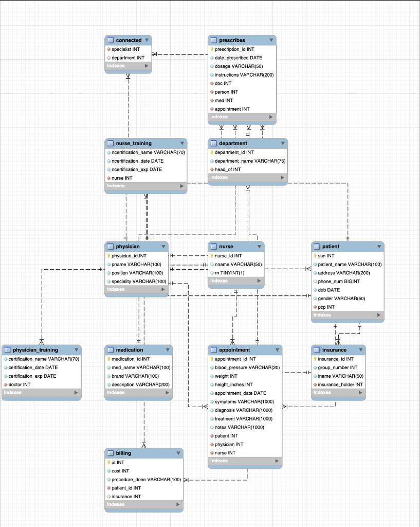
Task: Open the dropdown arrow on the physician header
Action: 163,247
